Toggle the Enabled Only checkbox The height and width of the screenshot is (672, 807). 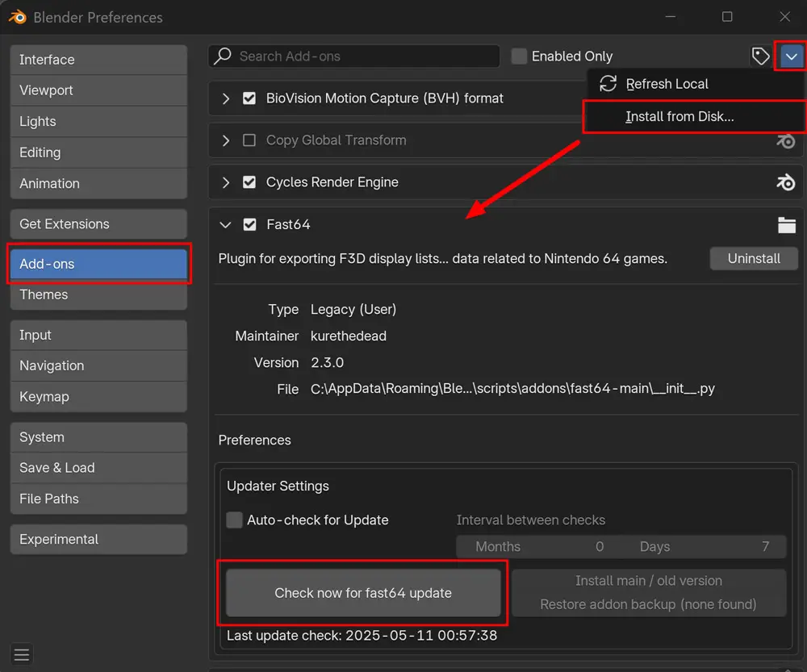coord(519,56)
